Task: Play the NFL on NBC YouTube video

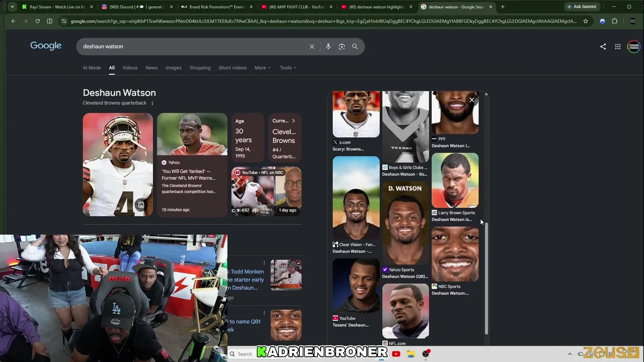Action: click(266, 192)
